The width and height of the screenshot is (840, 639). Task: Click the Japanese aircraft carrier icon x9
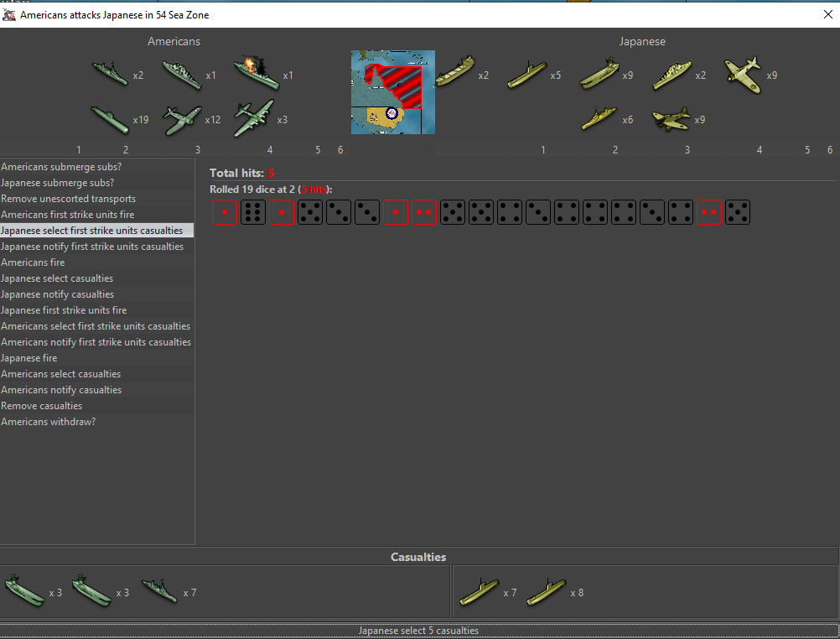pos(599,74)
